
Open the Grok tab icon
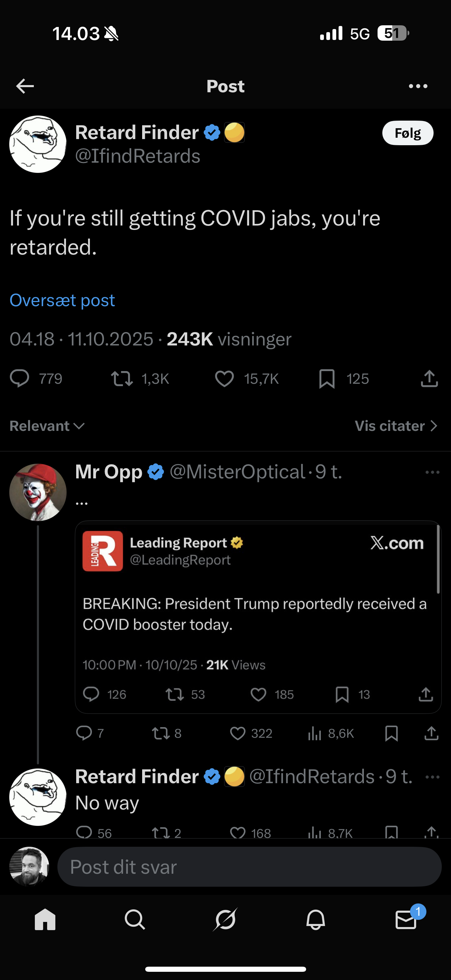[225, 920]
